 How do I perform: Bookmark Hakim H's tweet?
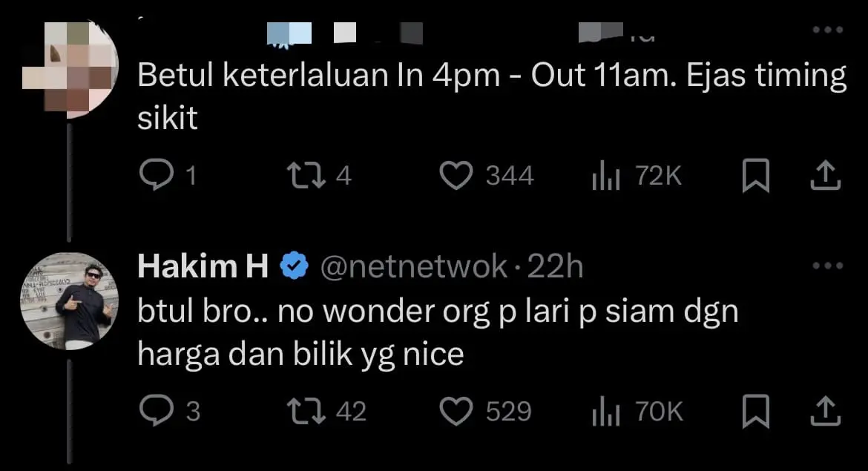click(x=755, y=412)
